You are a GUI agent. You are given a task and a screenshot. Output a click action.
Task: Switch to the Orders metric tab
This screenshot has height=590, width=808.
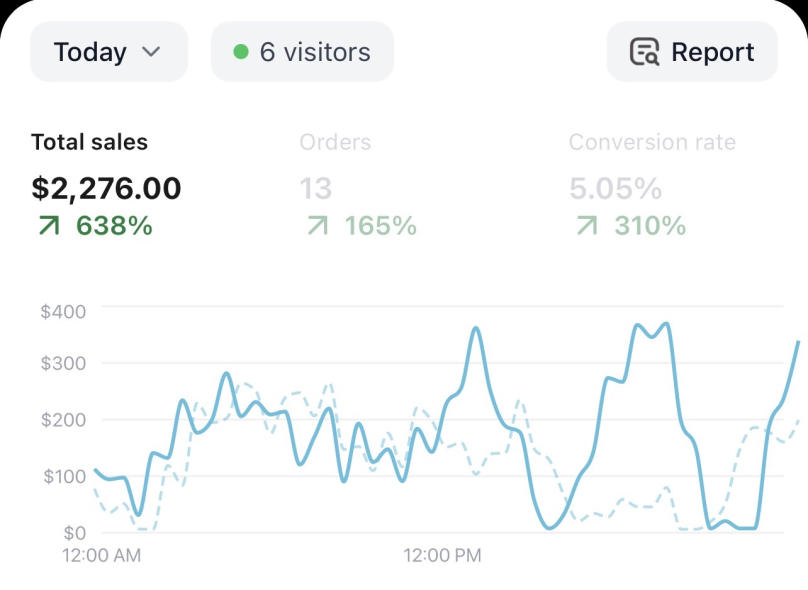point(335,142)
